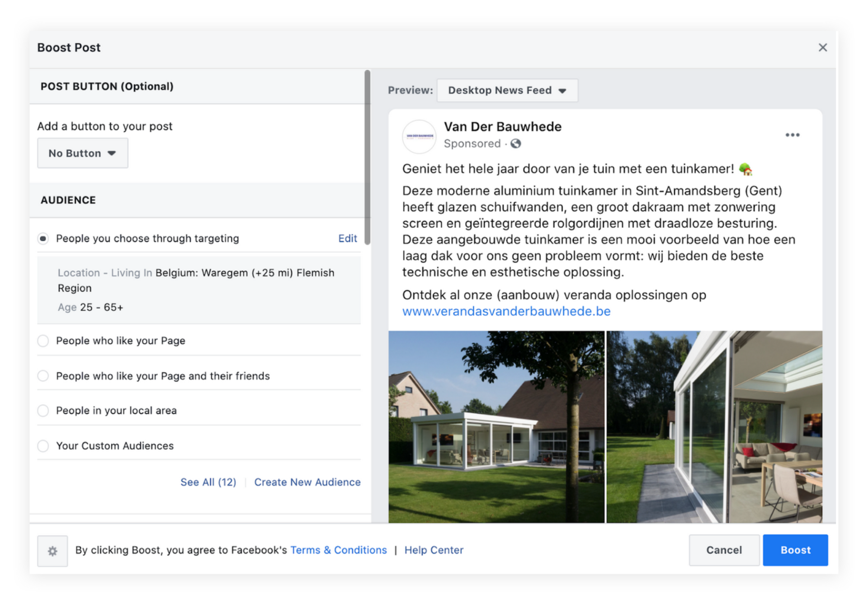Open www.verandasvanderbauwhede.be link in post
The image size is (868, 605).
coord(506,312)
